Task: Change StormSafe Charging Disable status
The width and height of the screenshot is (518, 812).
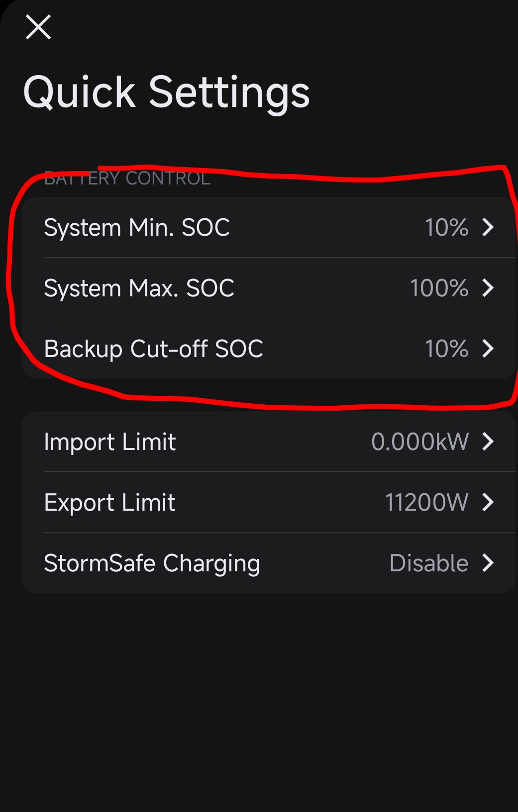Action: (428, 563)
